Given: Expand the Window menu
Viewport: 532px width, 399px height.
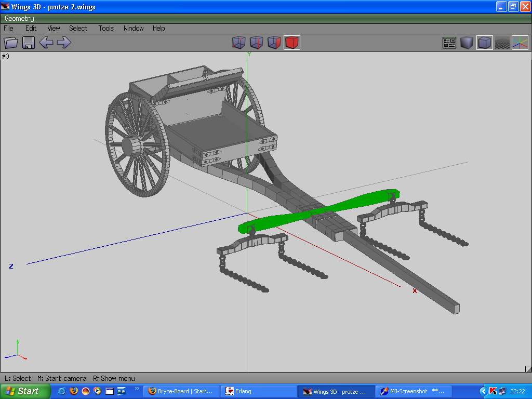Looking at the screenshot, I should point(134,28).
